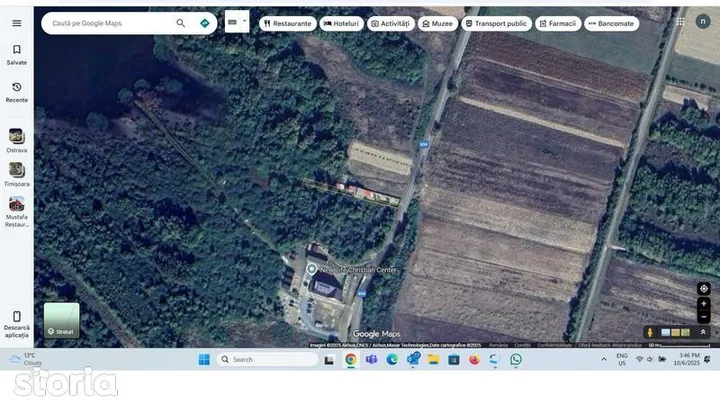720x405 pixels.
Task: Open Microsoft Edge from the taskbar
Action: pos(392,360)
